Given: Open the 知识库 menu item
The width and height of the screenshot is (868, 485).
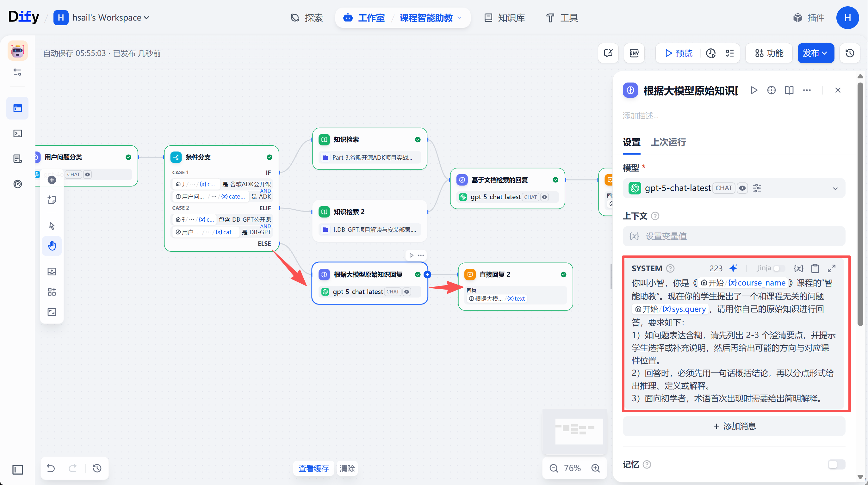Looking at the screenshot, I should (x=505, y=17).
